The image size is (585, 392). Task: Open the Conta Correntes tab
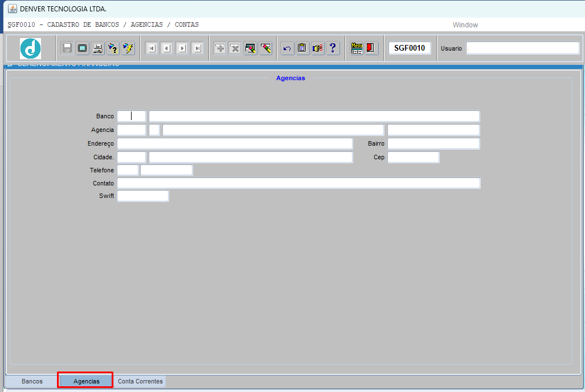pos(140,381)
